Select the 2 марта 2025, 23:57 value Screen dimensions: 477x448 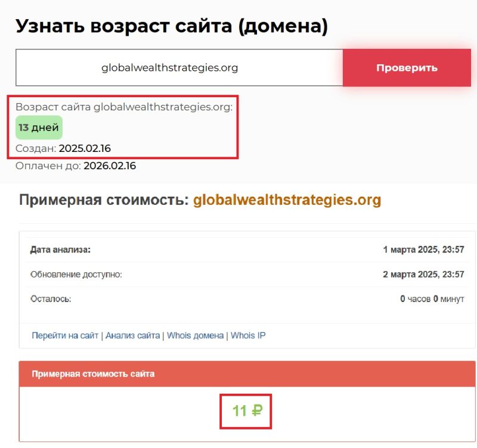coord(423,275)
